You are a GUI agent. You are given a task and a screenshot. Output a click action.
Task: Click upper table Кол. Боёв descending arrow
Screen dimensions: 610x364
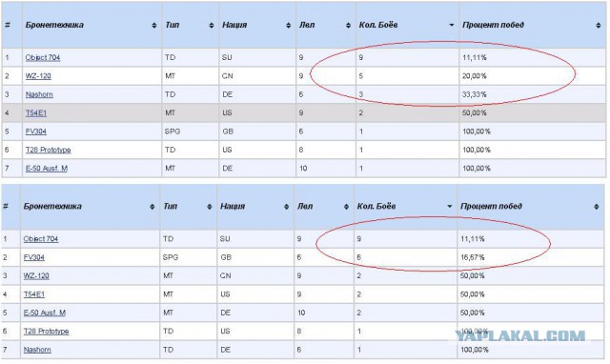pos(451,26)
